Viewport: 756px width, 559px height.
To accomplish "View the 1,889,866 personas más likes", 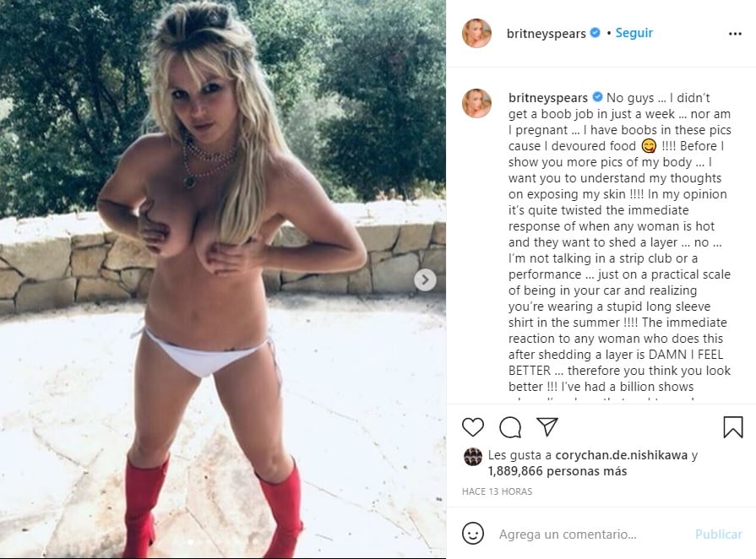I will coord(557,471).
